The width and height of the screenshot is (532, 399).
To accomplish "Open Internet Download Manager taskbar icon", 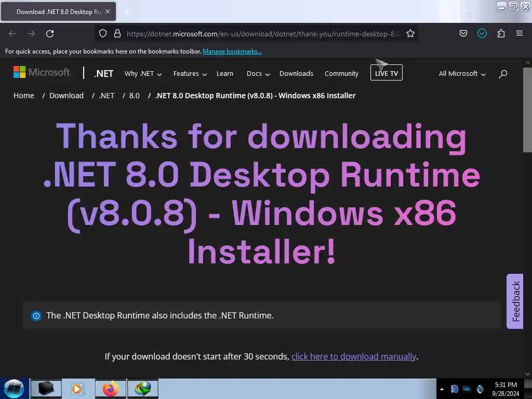I will (143, 389).
